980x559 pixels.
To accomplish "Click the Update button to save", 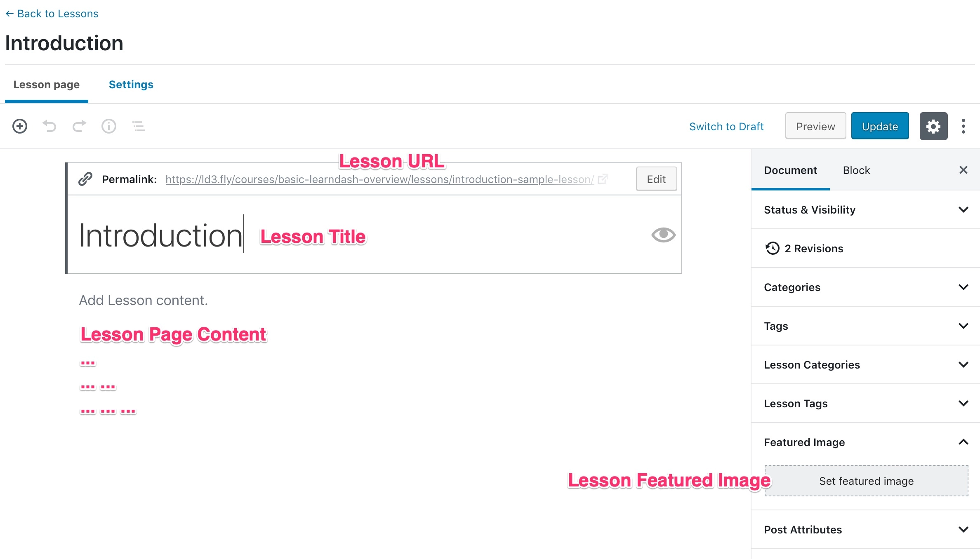I will tap(880, 126).
